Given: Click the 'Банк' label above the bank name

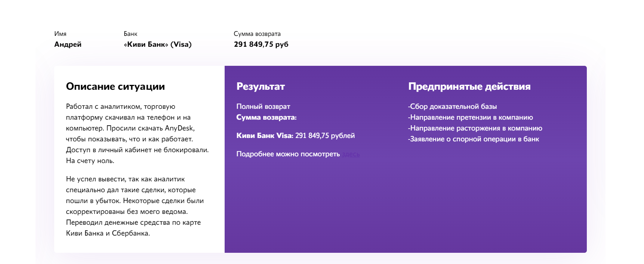Looking at the screenshot, I should tap(130, 34).
